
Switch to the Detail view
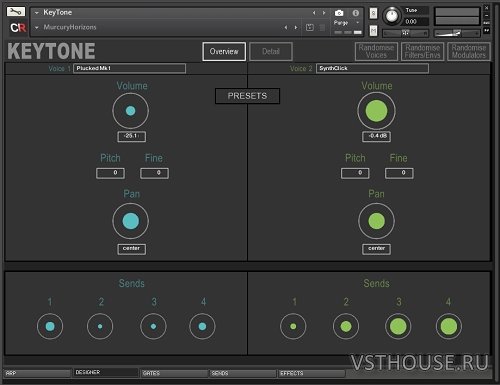pyautogui.click(x=271, y=51)
